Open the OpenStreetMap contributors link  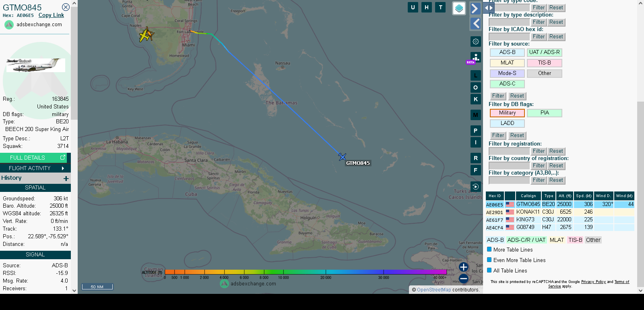434,290
